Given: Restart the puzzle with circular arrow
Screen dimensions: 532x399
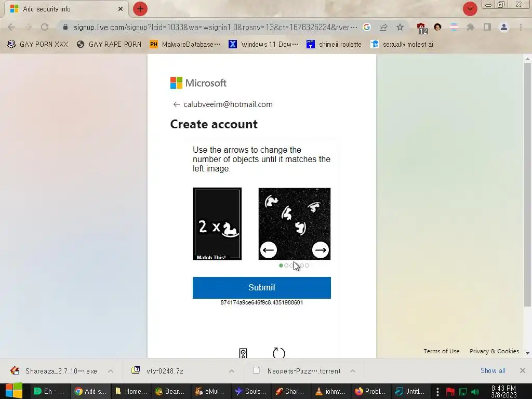Looking at the screenshot, I should 279,353.
